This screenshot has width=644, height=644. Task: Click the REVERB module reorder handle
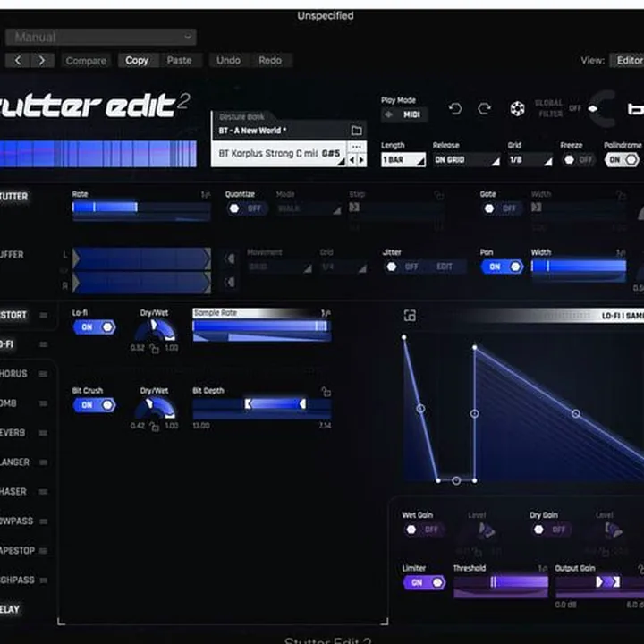coord(43,433)
